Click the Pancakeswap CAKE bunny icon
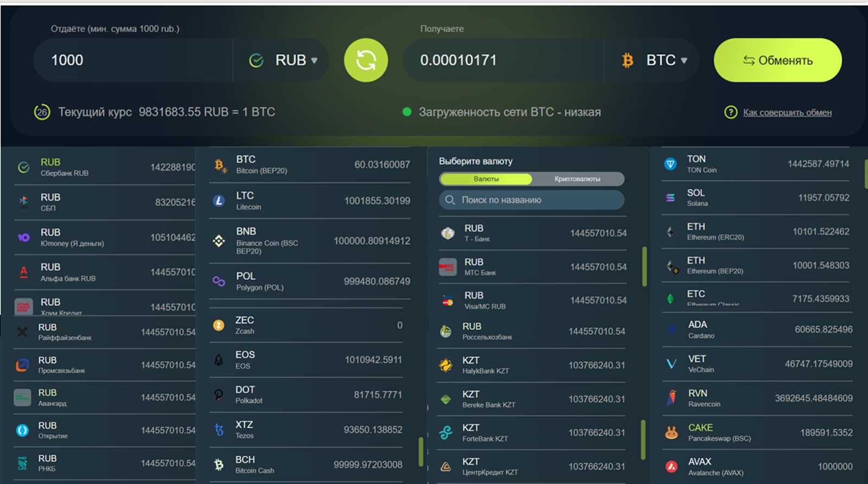 [x=671, y=432]
